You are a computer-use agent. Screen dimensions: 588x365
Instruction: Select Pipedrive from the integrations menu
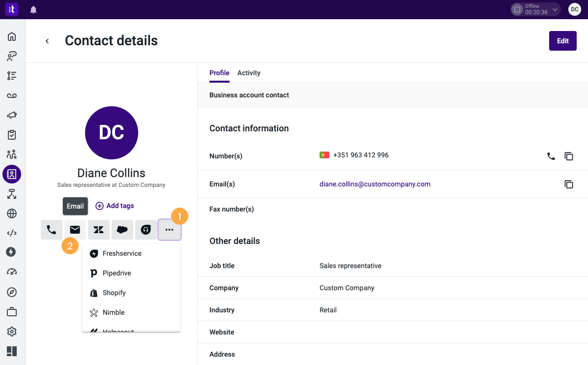coord(116,273)
